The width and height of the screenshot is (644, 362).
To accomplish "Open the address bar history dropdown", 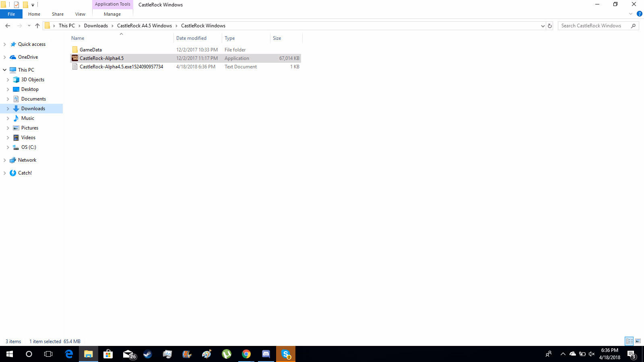I will click(x=543, y=26).
